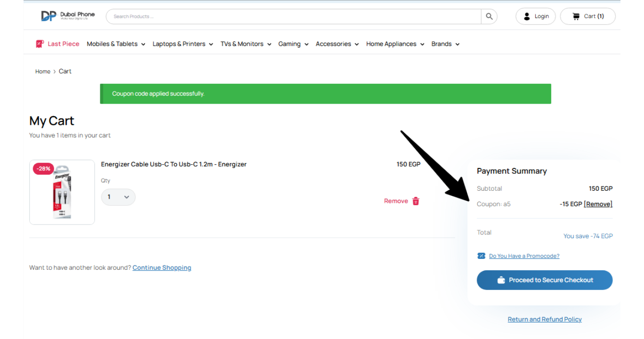Screen dimensions: 644x339
Task: Go to Home breadcrumb
Action: click(x=43, y=72)
